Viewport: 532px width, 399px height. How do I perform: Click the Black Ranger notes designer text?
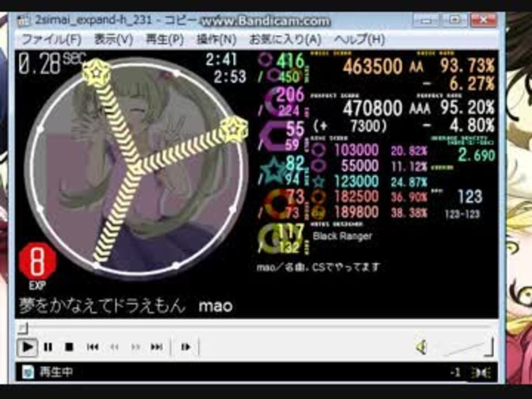342,236
